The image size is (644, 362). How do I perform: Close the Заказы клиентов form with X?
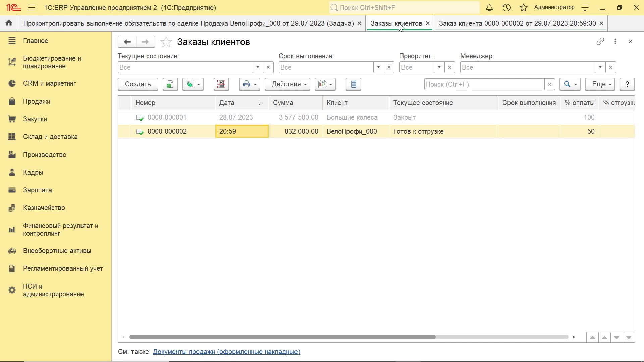(x=631, y=41)
